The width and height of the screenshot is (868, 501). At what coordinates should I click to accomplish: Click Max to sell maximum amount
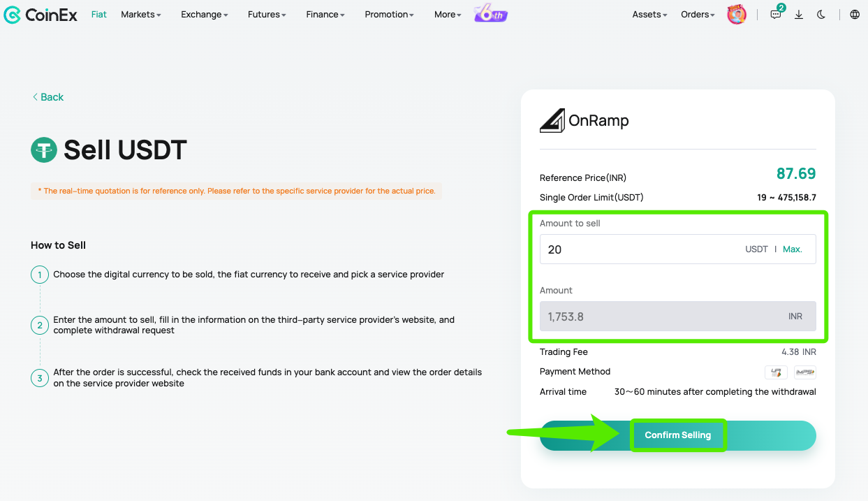coord(793,249)
